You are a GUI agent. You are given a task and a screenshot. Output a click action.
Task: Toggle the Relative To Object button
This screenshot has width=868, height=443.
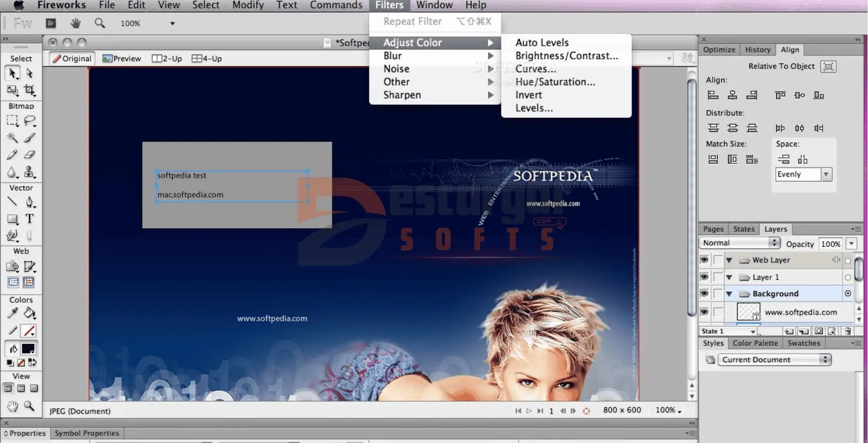[x=828, y=67]
